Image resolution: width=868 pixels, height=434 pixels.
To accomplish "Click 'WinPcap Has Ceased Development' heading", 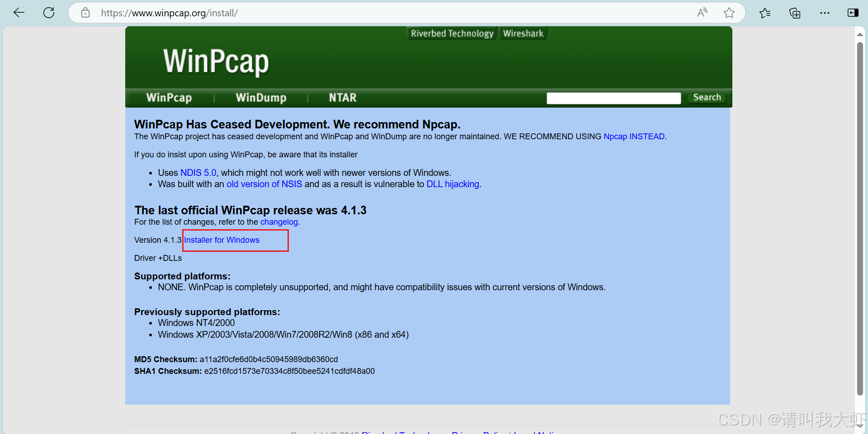I will tap(297, 124).
